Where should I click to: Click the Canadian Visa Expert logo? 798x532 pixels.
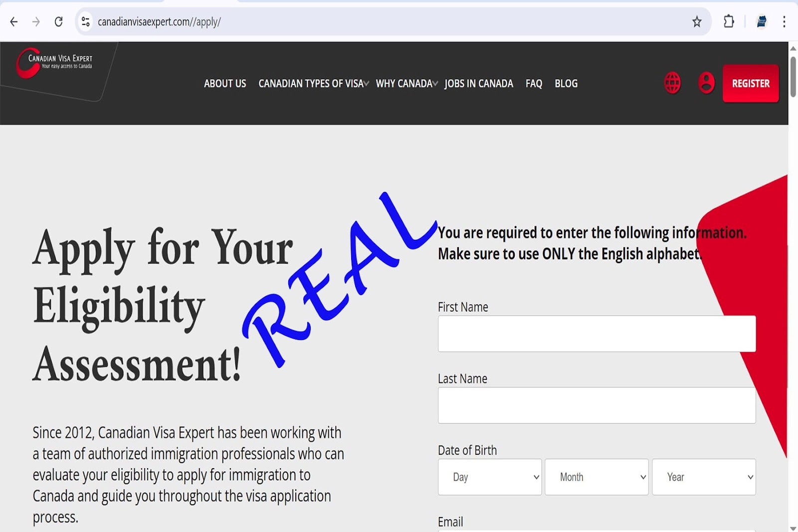[x=54, y=63]
